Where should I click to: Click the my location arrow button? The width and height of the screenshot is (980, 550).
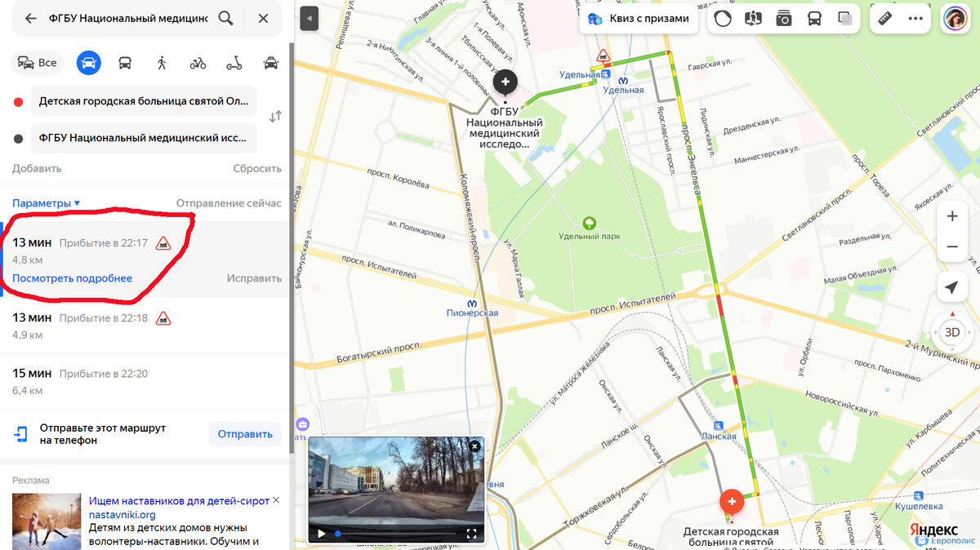[951, 287]
